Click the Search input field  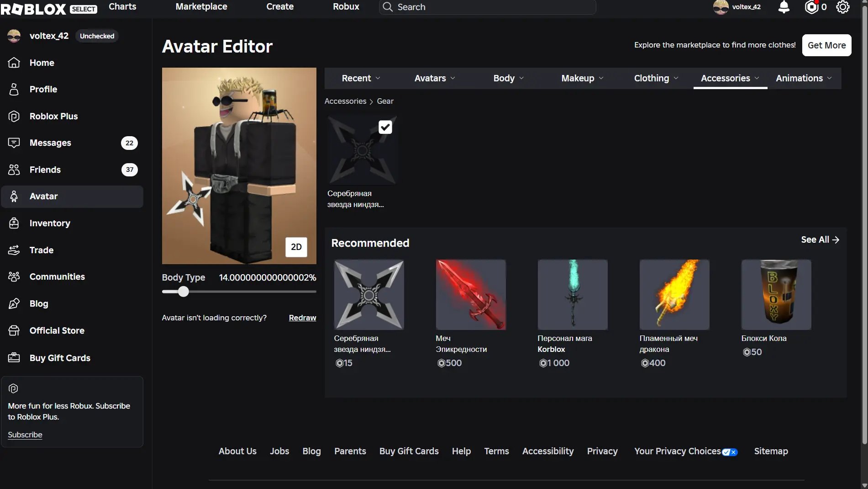click(x=487, y=7)
